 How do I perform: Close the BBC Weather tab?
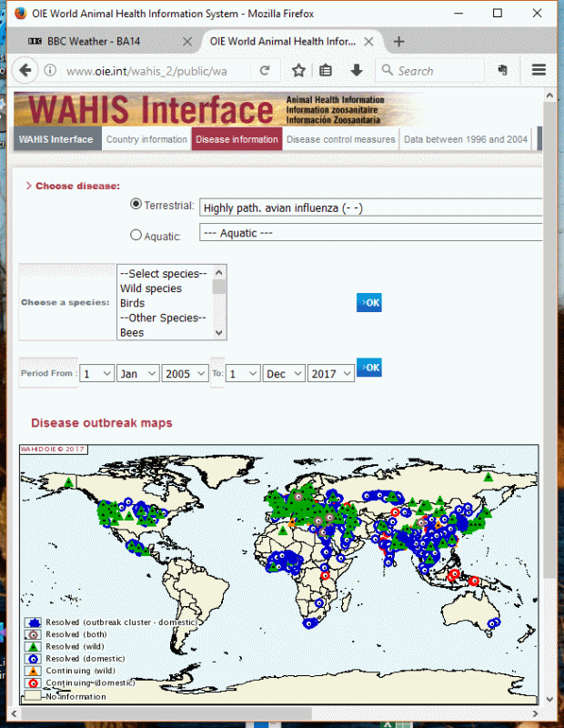point(187,42)
